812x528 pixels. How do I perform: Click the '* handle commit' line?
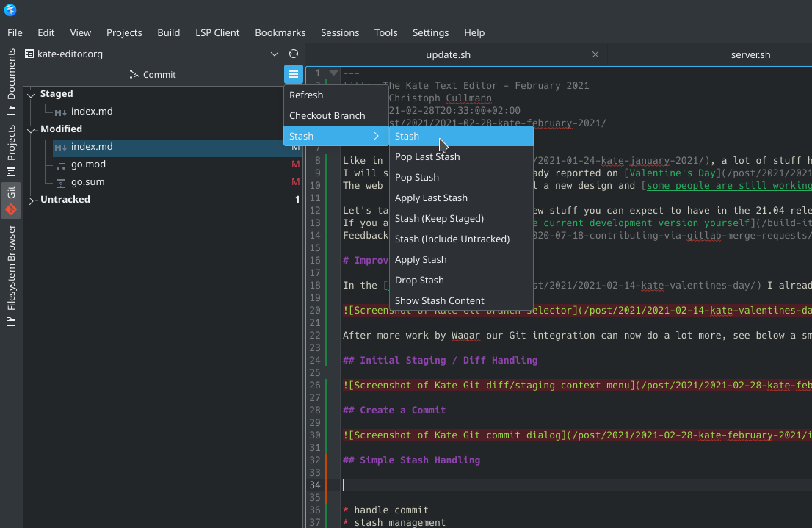point(385,510)
